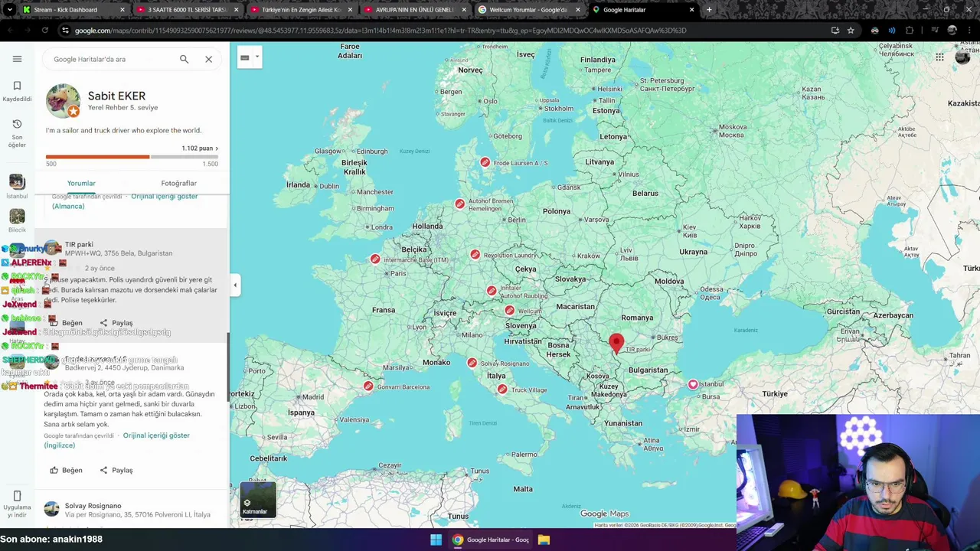980x551 pixels.
Task: Clear the search box with the X icon
Action: [208, 59]
